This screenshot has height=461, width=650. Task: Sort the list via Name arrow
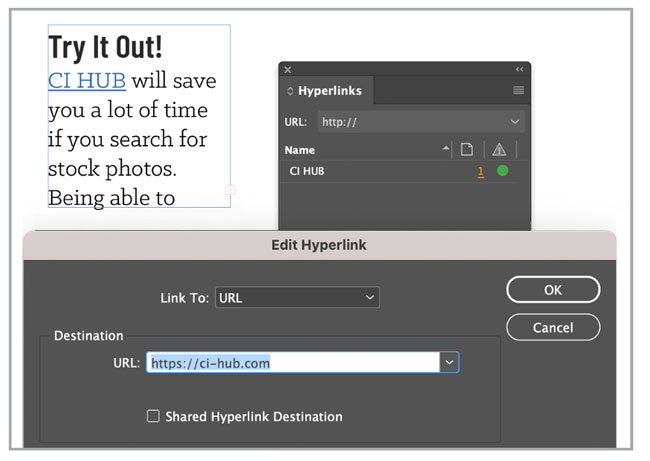point(446,148)
